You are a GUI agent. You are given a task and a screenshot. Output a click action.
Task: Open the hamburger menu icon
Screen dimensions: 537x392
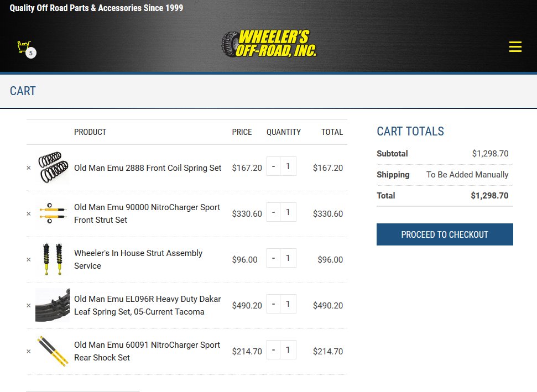[x=515, y=47]
